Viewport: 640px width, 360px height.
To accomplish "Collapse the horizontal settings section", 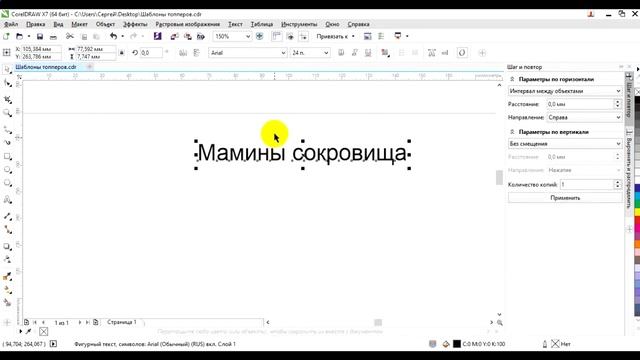I will (512, 79).
